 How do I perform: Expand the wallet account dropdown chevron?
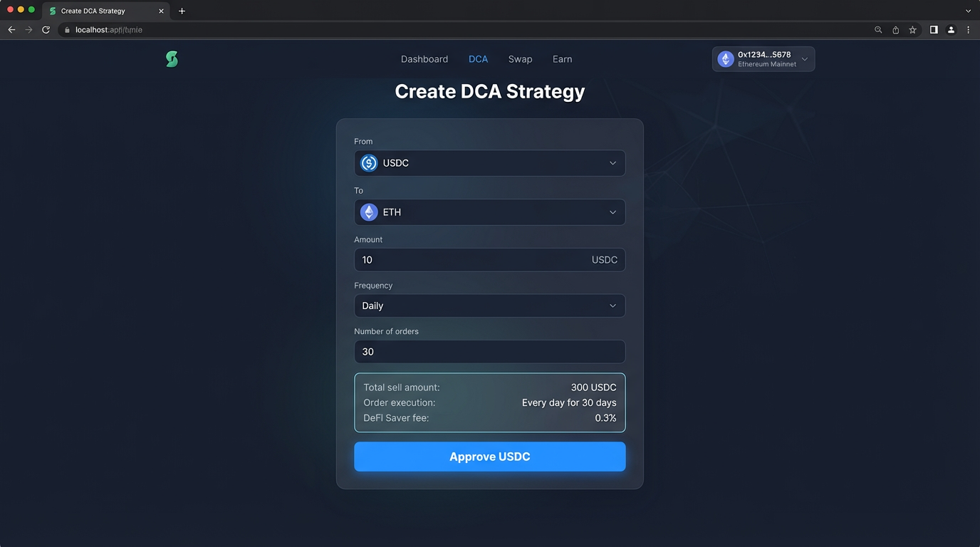click(805, 58)
